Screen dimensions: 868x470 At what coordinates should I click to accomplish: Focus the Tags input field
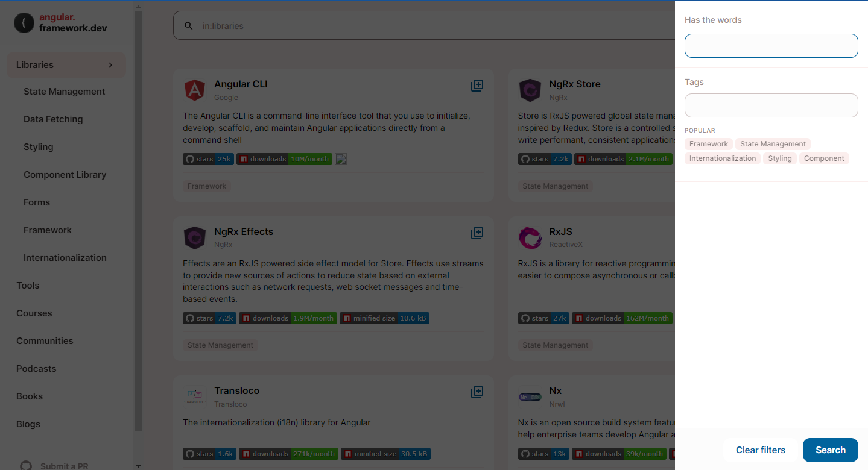pyautogui.click(x=771, y=105)
